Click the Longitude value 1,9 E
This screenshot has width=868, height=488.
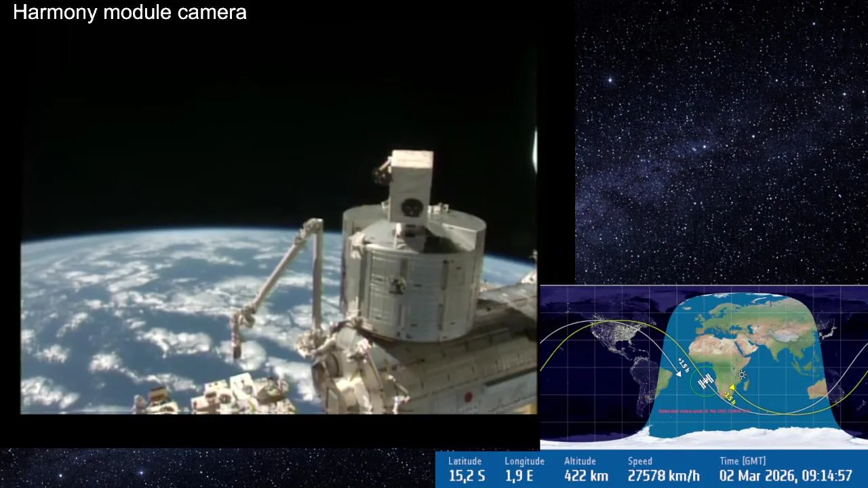[518, 476]
